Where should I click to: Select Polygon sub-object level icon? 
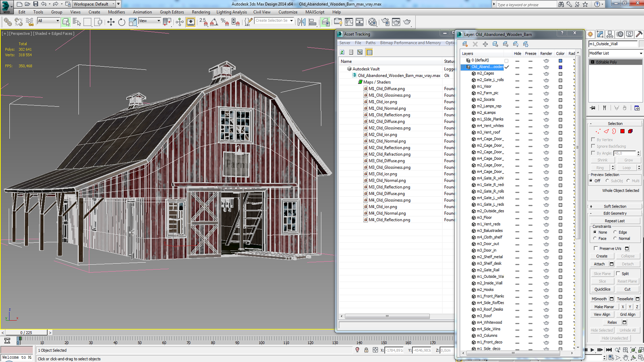(623, 131)
